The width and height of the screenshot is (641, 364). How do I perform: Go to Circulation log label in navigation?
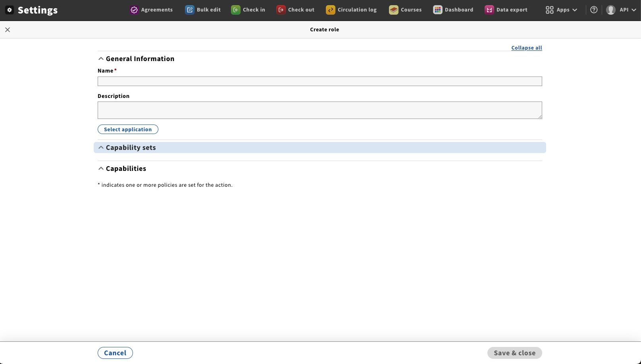point(357,10)
